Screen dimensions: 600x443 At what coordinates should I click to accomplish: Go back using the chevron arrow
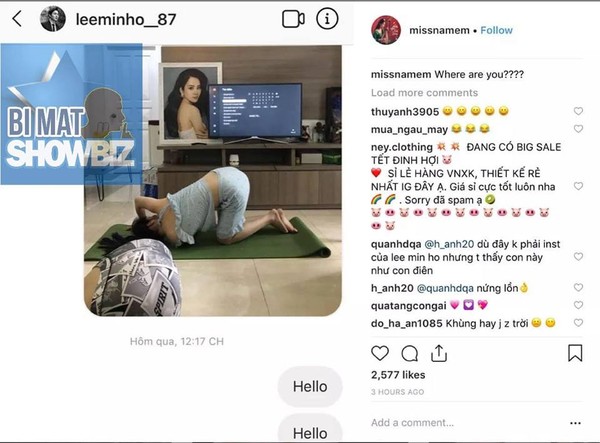point(17,19)
